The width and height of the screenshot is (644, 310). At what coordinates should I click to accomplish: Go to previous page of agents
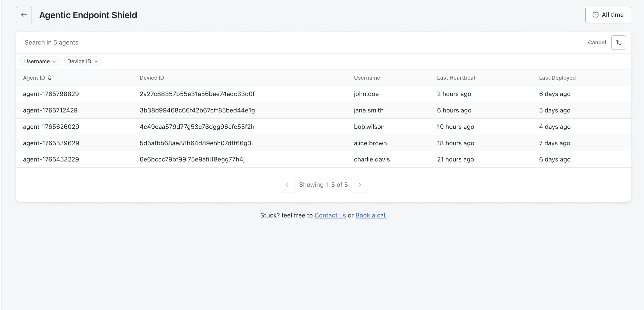pyautogui.click(x=287, y=185)
